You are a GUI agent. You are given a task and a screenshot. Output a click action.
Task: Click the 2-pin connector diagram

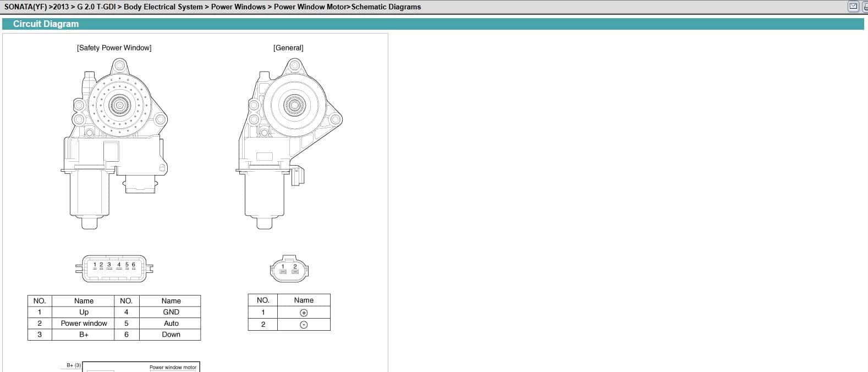pos(289,269)
